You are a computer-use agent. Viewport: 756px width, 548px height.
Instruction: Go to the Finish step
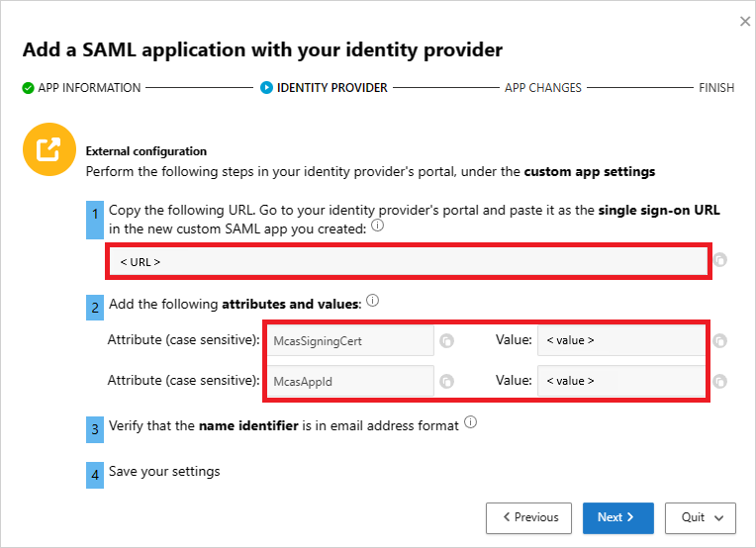[x=716, y=88]
